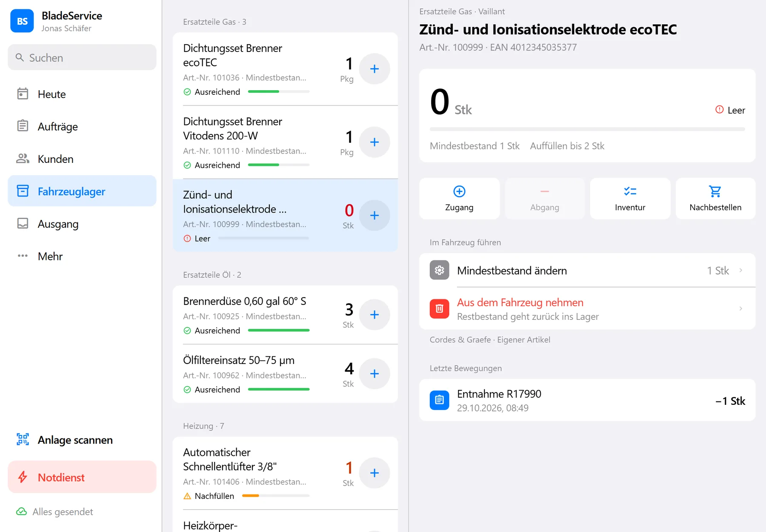The height and width of the screenshot is (532, 766).
Task: Click the gear icon beside Mindestbestand ändern
Action: point(440,270)
